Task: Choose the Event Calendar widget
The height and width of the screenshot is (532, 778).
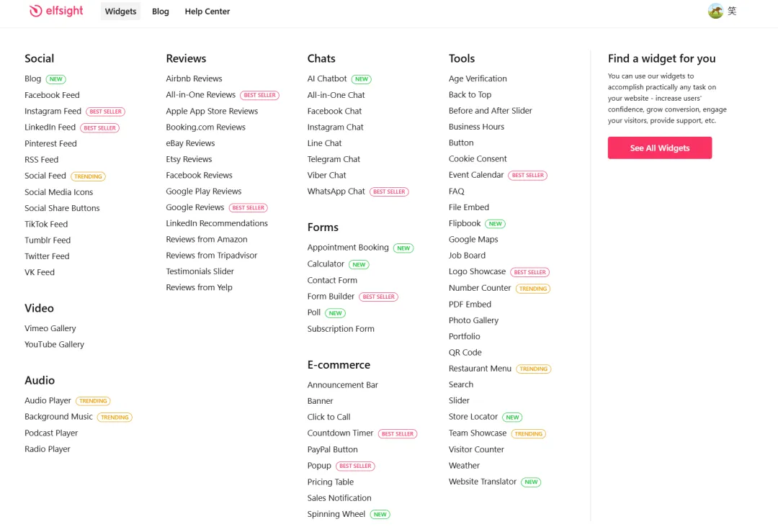Action: [x=476, y=175]
